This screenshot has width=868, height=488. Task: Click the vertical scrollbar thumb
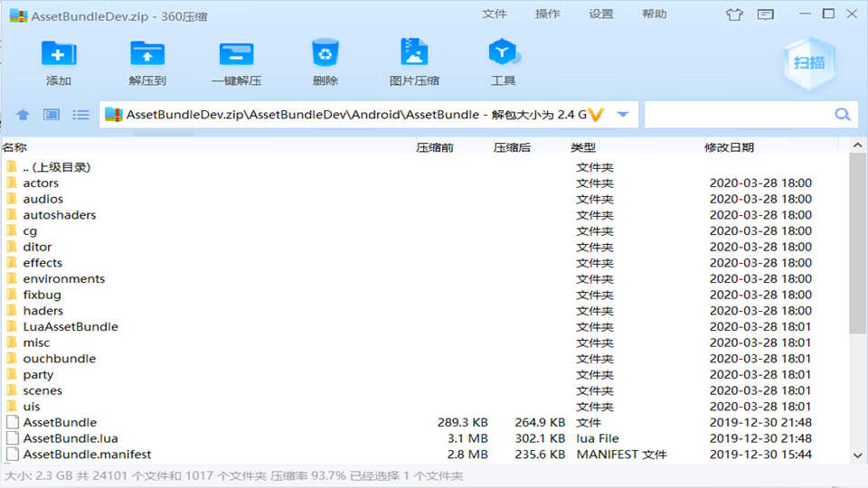857,243
